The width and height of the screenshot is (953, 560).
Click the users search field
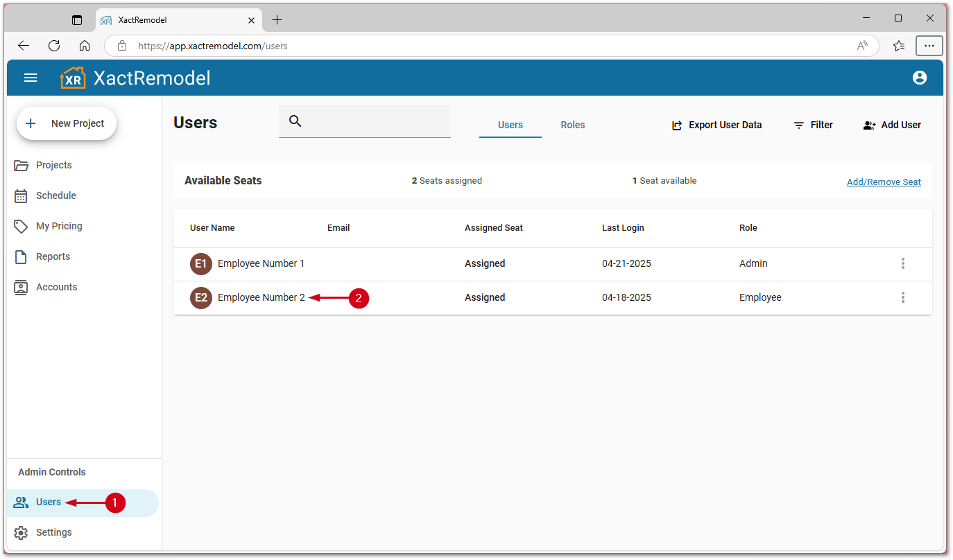(375, 121)
